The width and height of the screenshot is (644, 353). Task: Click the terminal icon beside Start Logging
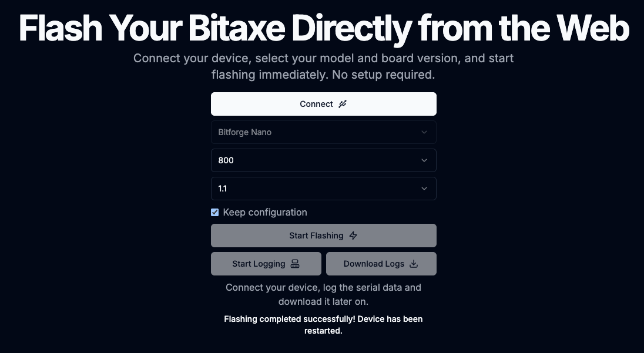click(295, 264)
